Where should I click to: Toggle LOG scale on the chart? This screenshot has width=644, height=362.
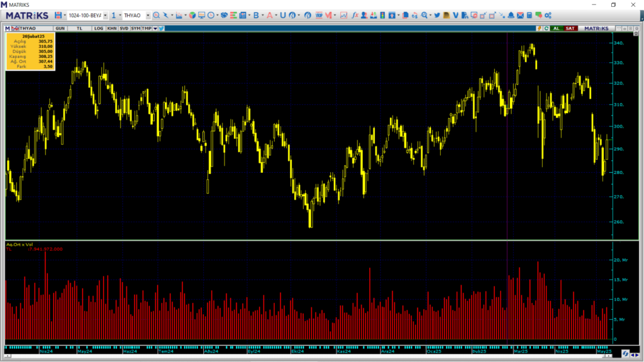click(x=99, y=28)
